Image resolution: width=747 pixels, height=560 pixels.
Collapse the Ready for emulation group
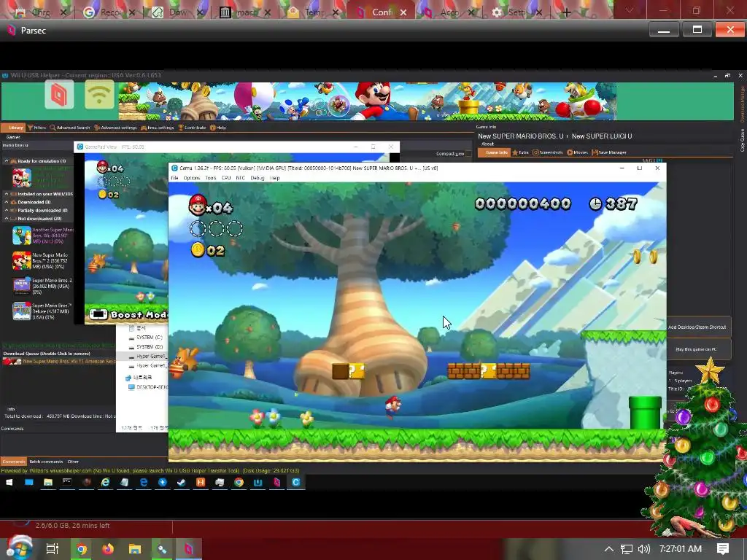tap(6, 161)
